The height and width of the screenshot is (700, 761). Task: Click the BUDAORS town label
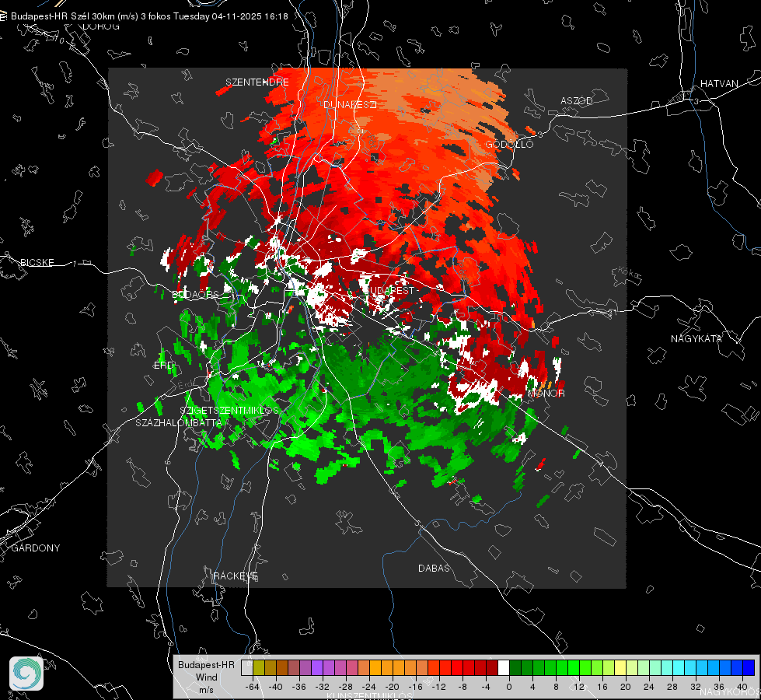tap(196, 294)
